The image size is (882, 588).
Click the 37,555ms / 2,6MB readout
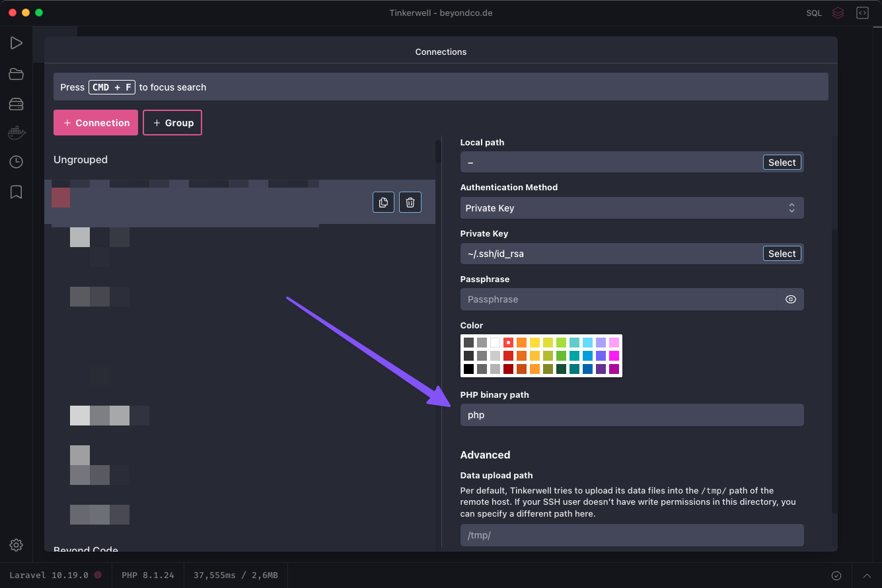236,575
